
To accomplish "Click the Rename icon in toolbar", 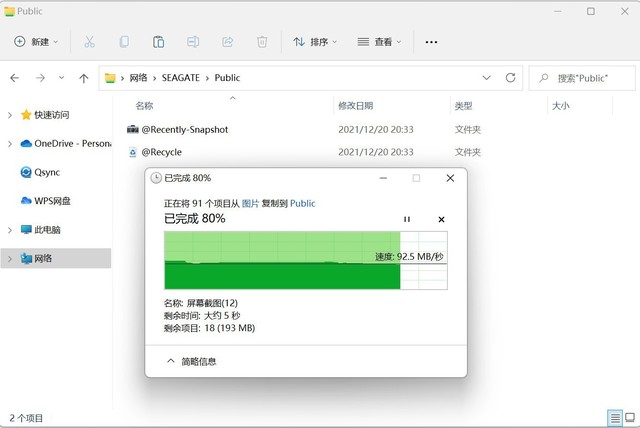I will coord(193,42).
